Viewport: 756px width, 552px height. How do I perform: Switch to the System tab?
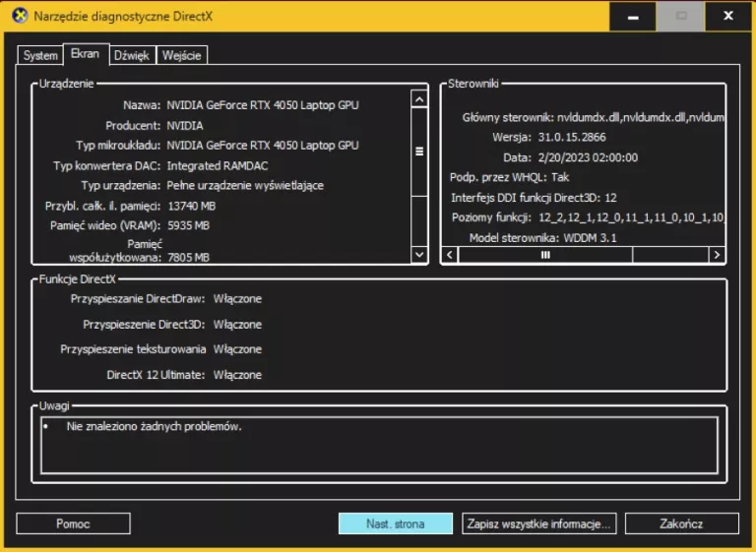40,55
